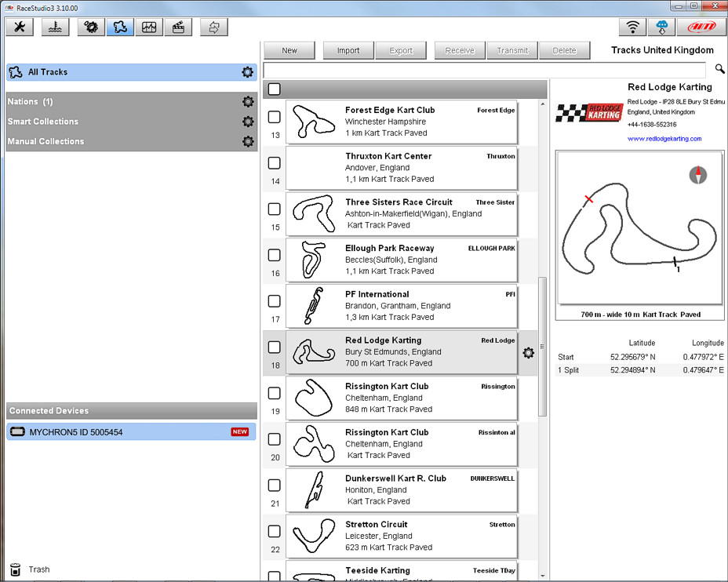Check the Rissinton al track checkbox
This screenshot has height=582, width=728.
click(275, 439)
